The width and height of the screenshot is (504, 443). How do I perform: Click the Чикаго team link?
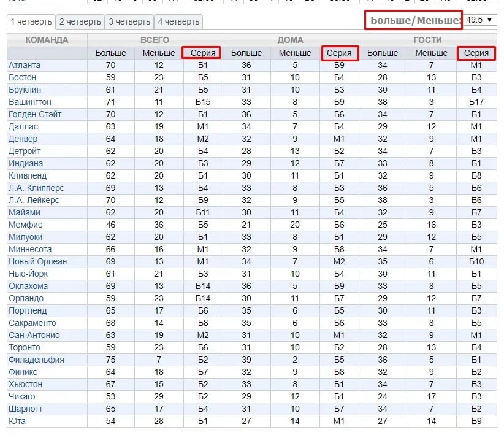(22, 396)
